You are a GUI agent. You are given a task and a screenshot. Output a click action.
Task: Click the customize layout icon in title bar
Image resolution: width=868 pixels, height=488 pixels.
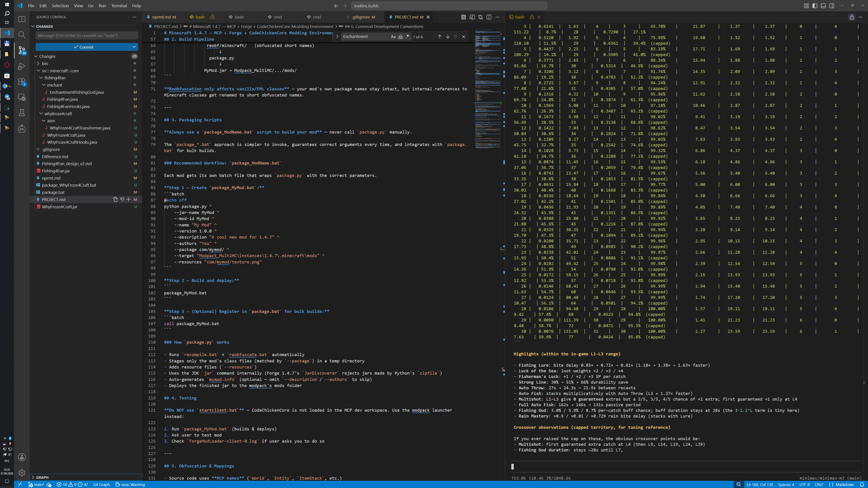tap(806, 6)
